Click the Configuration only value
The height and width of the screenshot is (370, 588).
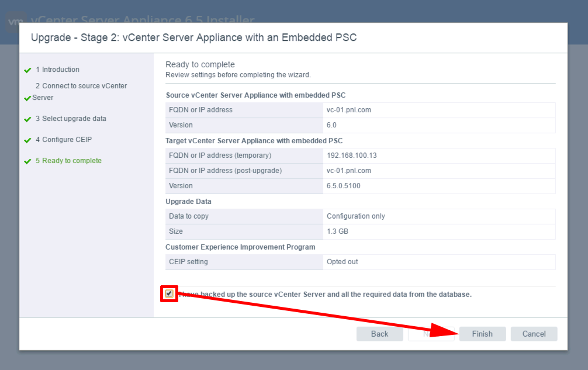pyautogui.click(x=356, y=216)
